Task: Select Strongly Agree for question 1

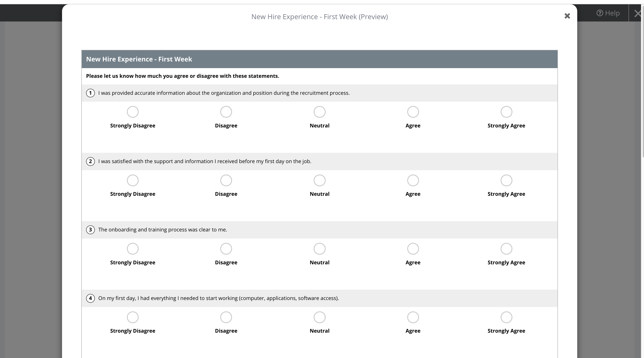Action: (x=506, y=112)
